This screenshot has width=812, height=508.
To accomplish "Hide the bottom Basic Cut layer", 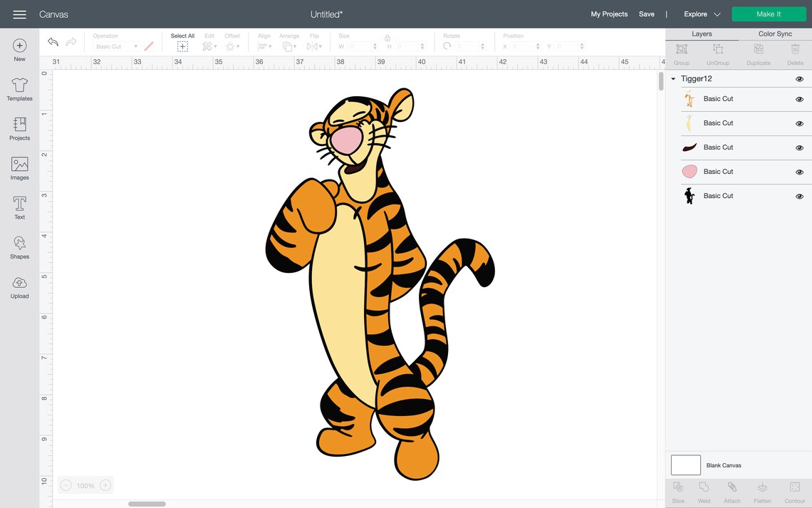I will coord(799,195).
